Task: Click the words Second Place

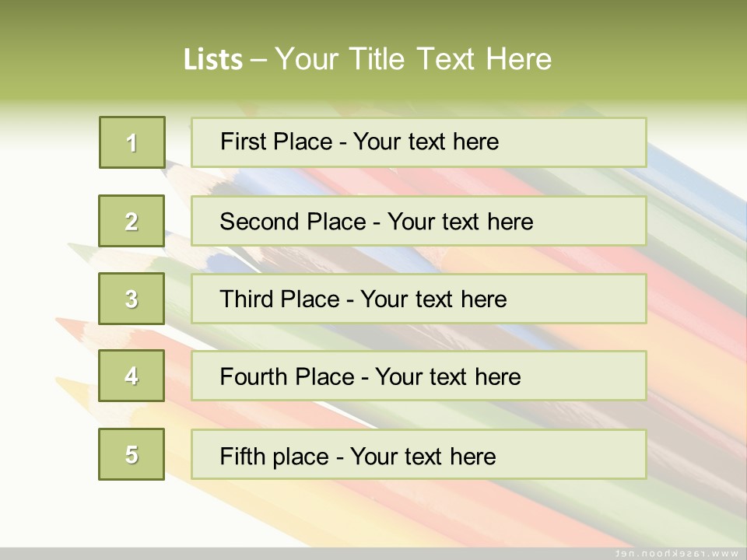Action: tap(293, 222)
